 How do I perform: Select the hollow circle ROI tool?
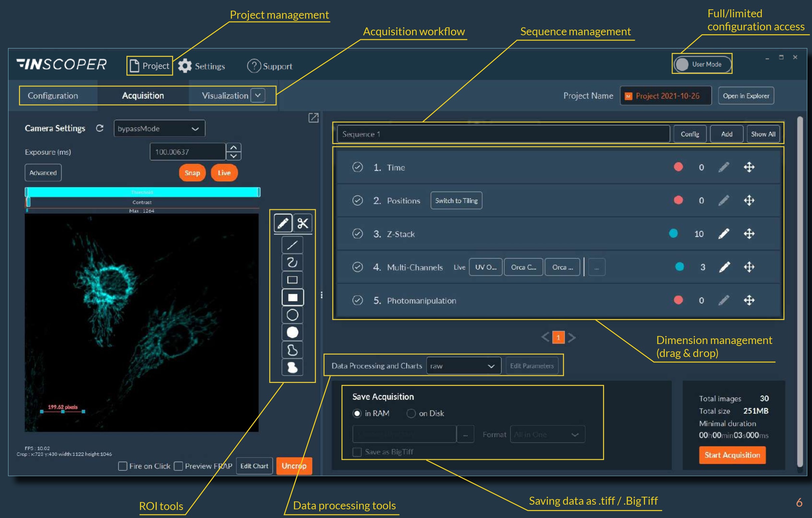click(x=292, y=315)
